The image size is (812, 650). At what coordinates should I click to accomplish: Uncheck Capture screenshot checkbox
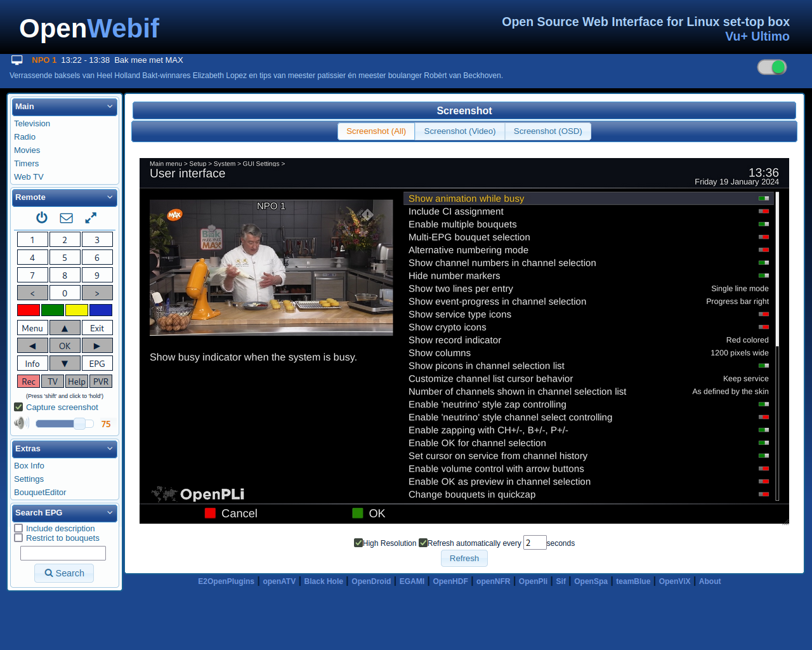pyautogui.click(x=18, y=407)
